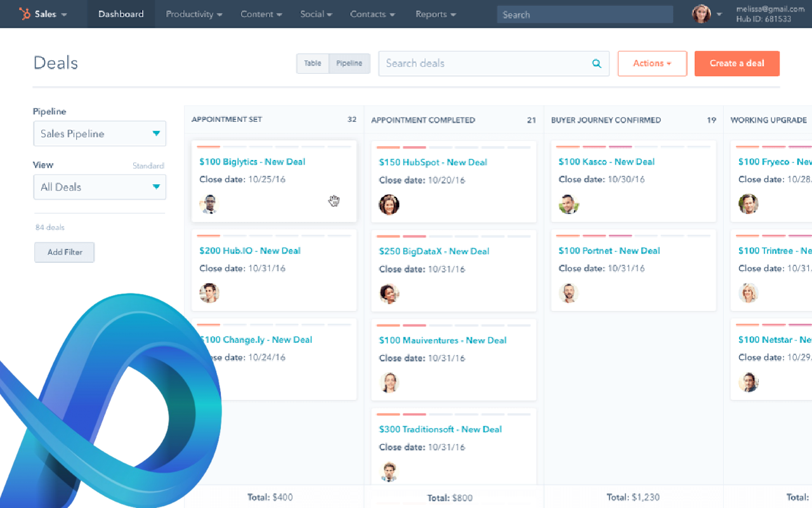This screenshot has height=508, width=812.
Task: Focus the top navigation Search field
Action: [x=585, y=15]
